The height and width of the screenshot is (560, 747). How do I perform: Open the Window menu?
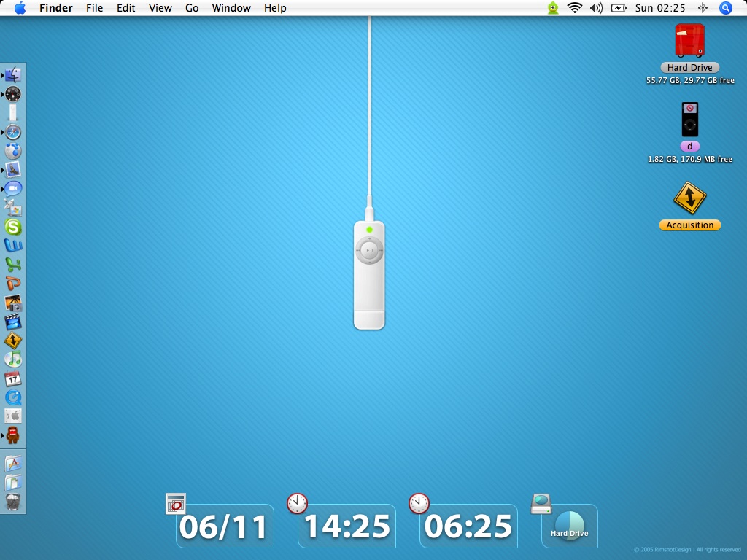[231, 8]
